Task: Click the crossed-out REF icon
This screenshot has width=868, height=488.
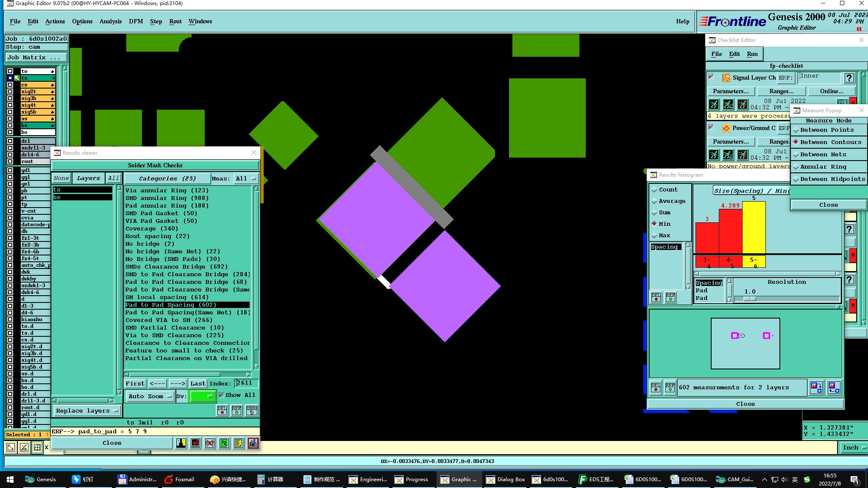Action: (x=210, y=443)
